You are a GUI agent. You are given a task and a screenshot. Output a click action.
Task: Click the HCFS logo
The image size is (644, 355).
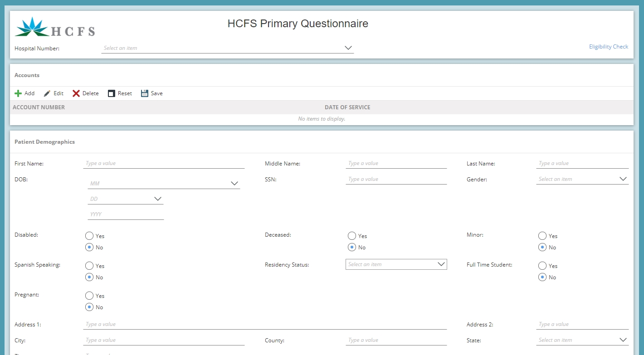(x=55, y=27)
